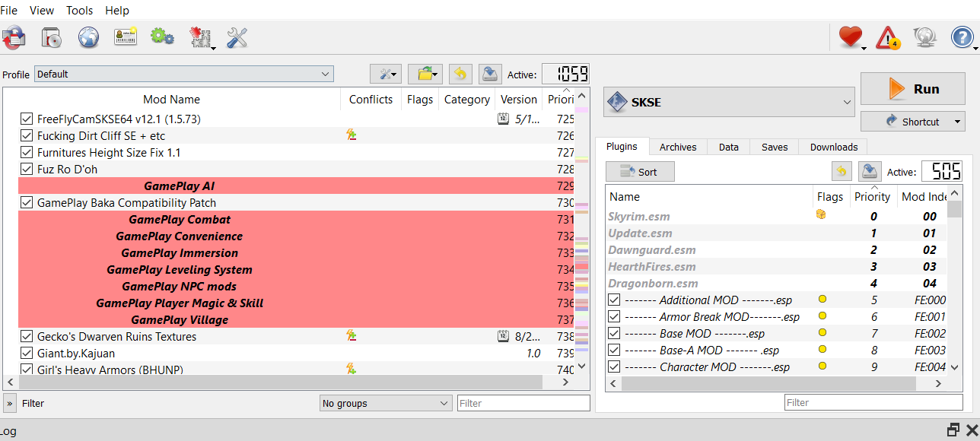Screen dimensions: 980x441
Task: Uncheck the Fuz Ro D'oh mod
Action: pyautogui.click(x=27, y=169)
